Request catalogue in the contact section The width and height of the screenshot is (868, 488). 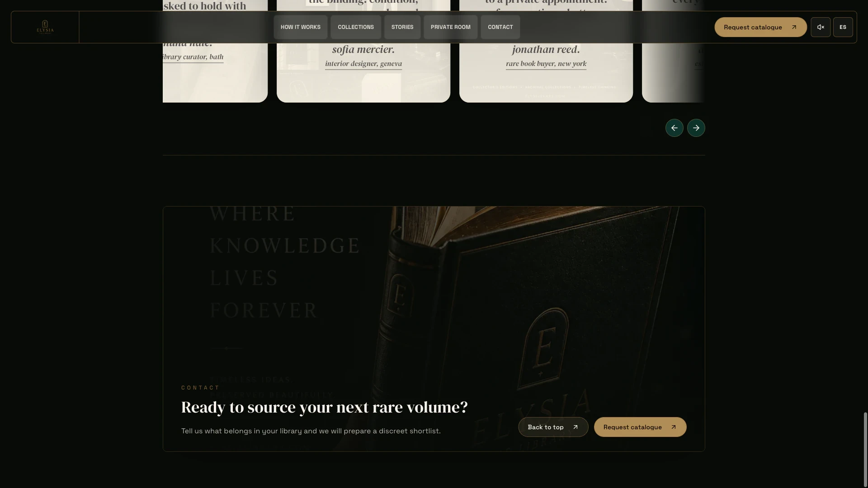click(640, 427)
